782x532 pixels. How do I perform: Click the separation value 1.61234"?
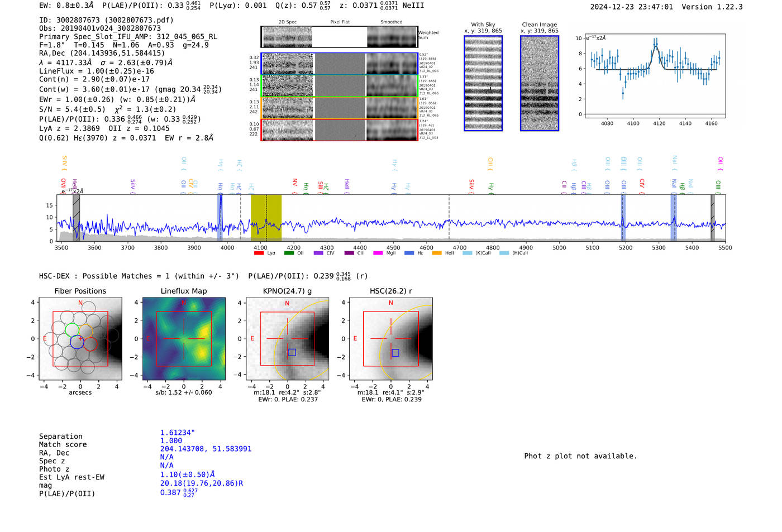178,433
